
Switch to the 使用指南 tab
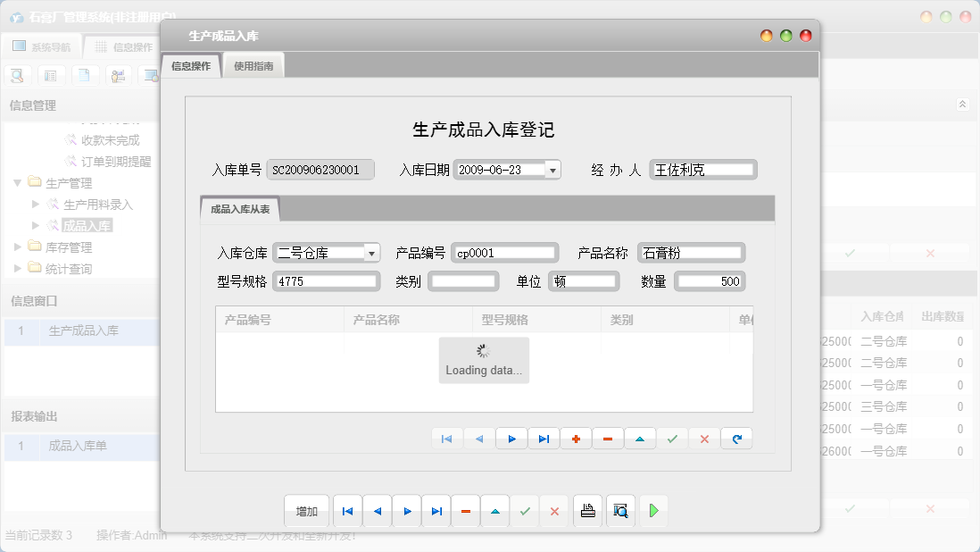point(253,64)
